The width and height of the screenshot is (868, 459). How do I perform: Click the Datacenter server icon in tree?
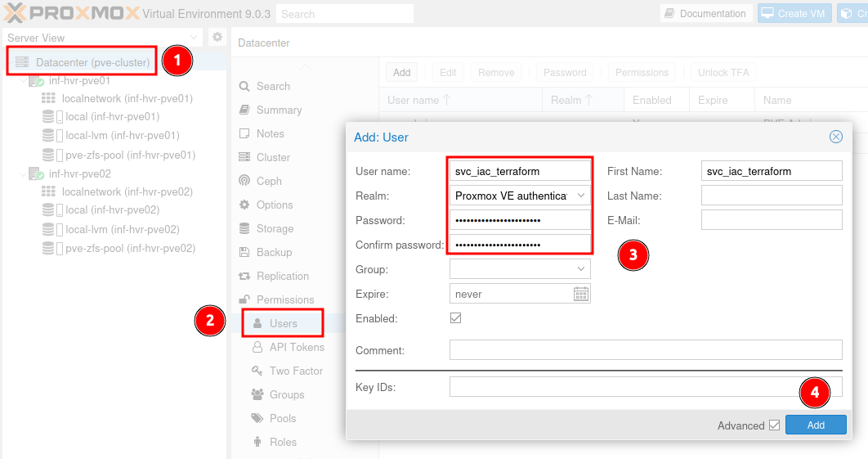click(x=22, y=62)
